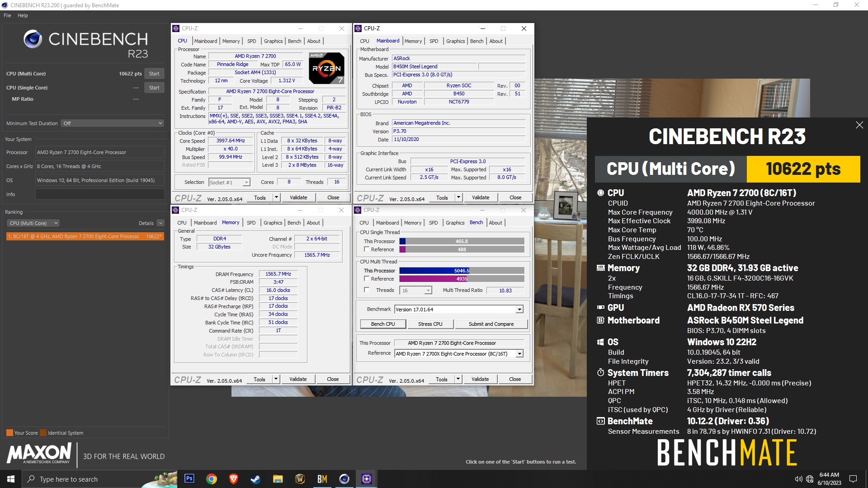Click Submit and Compare button
Screen dimensions: 868x488
491,324
